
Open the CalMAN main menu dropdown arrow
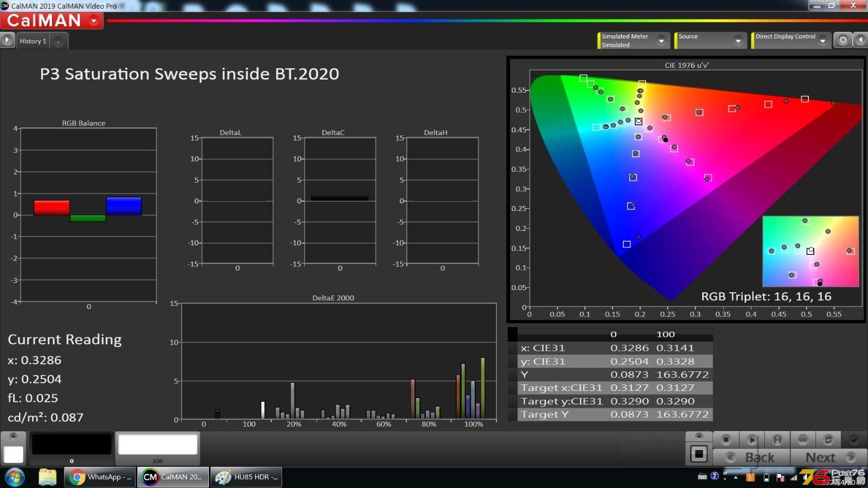tap(94, 21)
